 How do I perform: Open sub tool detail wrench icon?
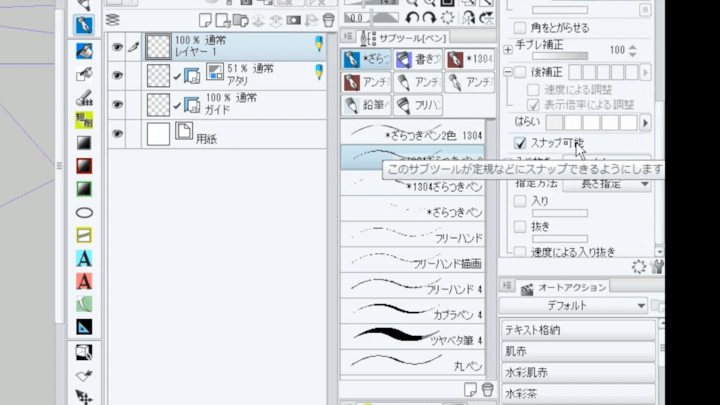pos(658,266)
